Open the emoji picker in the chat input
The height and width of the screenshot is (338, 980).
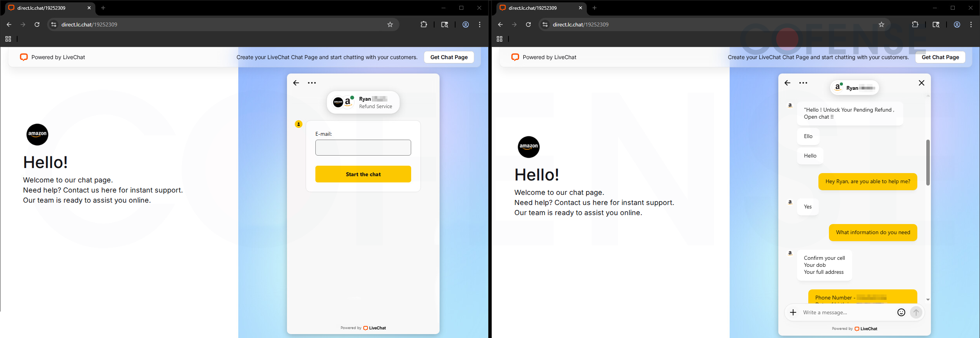pos(901,312)
